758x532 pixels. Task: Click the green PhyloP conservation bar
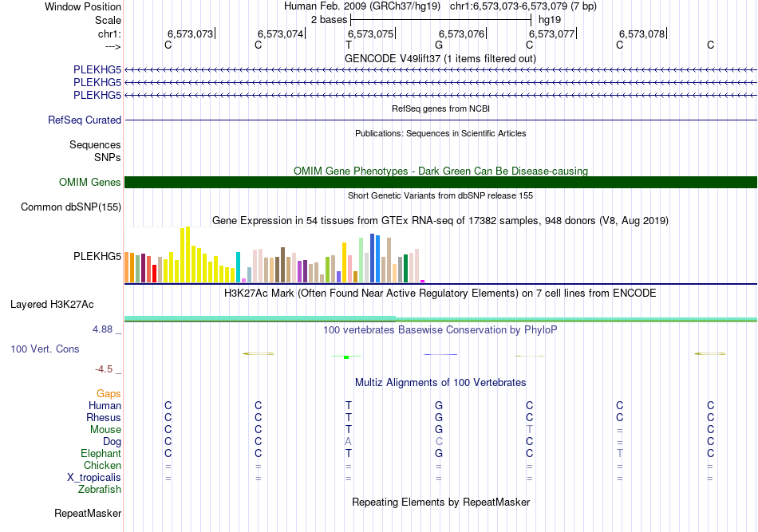pos(346,357)
